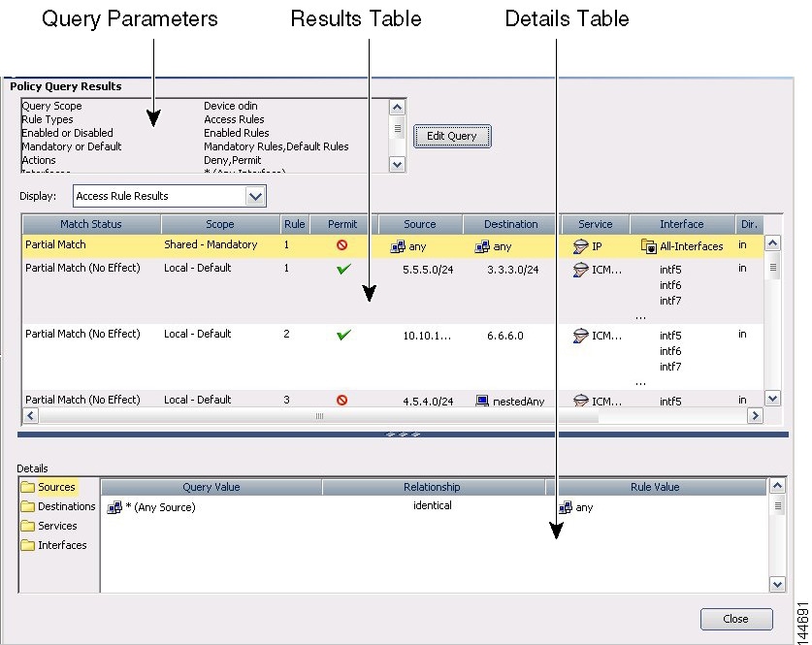Screen dimensions: 812x645
Task: Select the Sources folder in the Details panel
Action: point(56,487)
